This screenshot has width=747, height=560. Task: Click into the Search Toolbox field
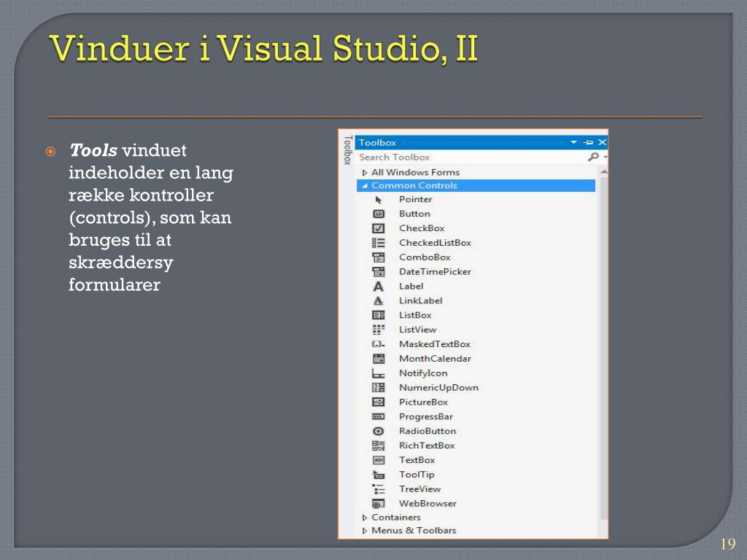[x=472, y=157]
